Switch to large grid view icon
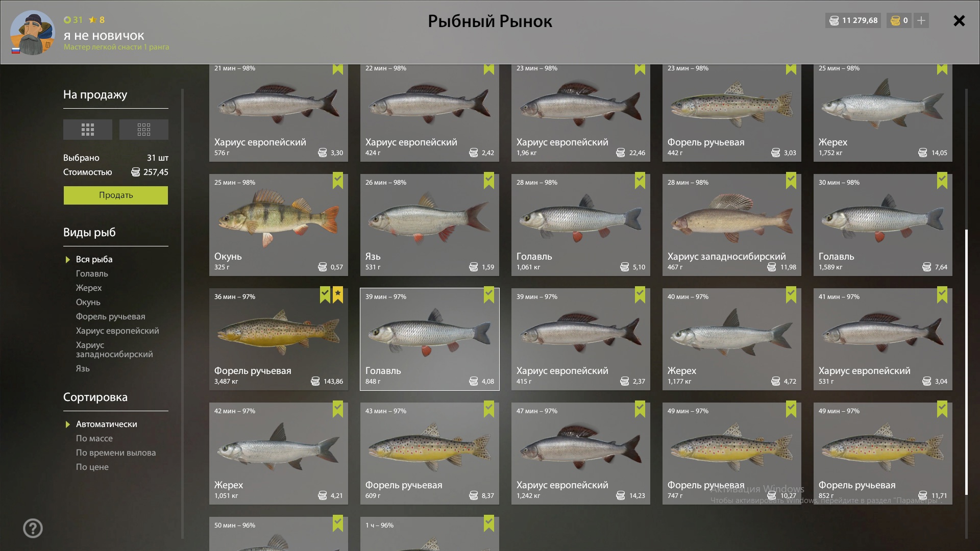980x551 pixels. click(88, 130)
